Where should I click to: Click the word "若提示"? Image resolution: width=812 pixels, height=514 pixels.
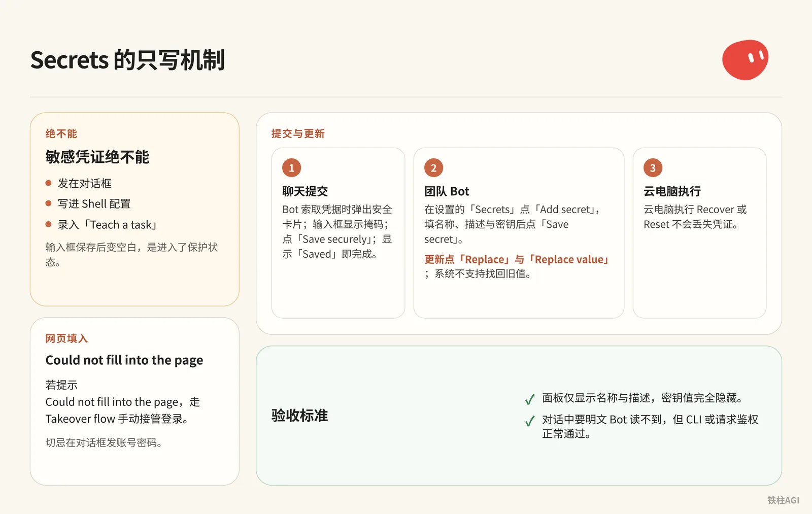(61, 385)
